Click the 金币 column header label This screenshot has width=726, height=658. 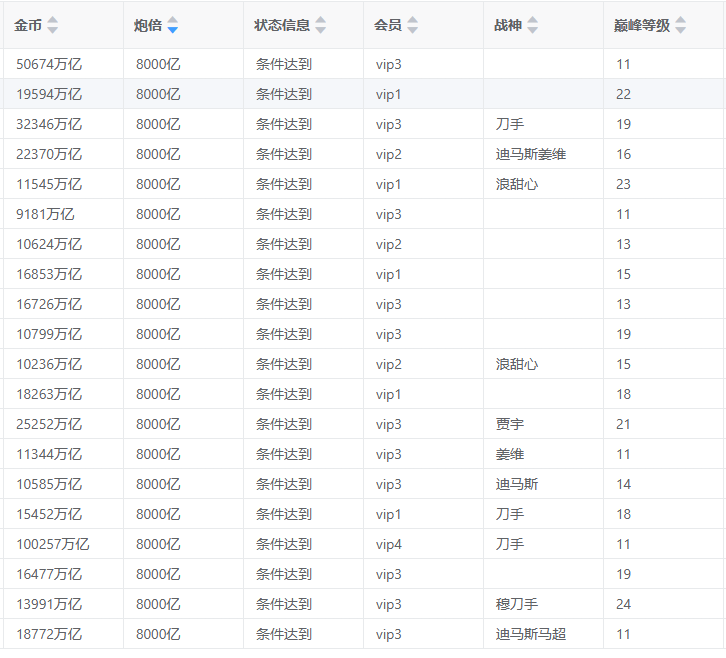pyautogui.click(x=28, y=25)
